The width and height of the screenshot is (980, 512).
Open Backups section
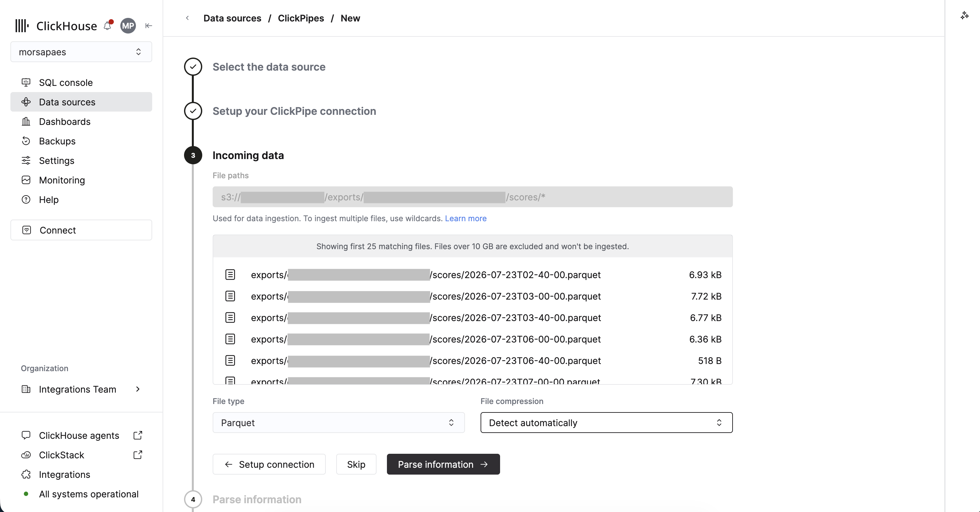81,141
